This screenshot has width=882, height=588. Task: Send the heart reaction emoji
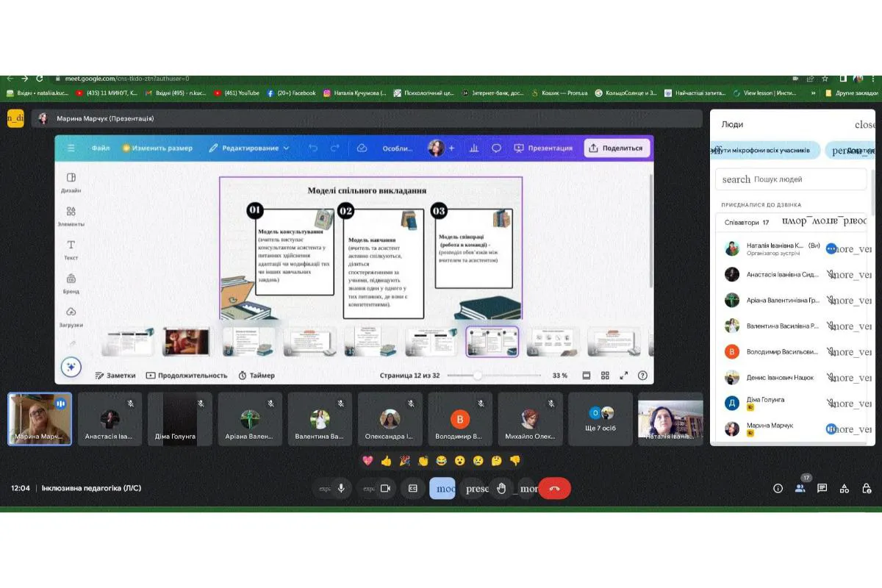(x=367, y=461)
